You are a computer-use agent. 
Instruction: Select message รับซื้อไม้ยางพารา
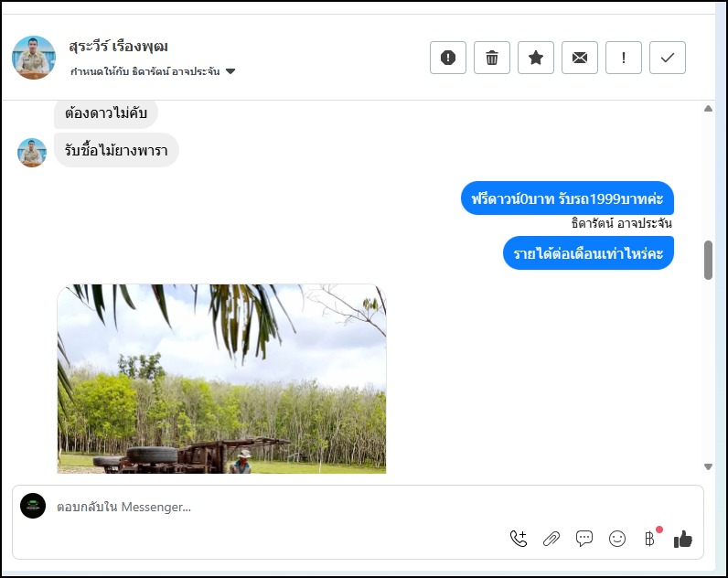(x=116, y=150)
